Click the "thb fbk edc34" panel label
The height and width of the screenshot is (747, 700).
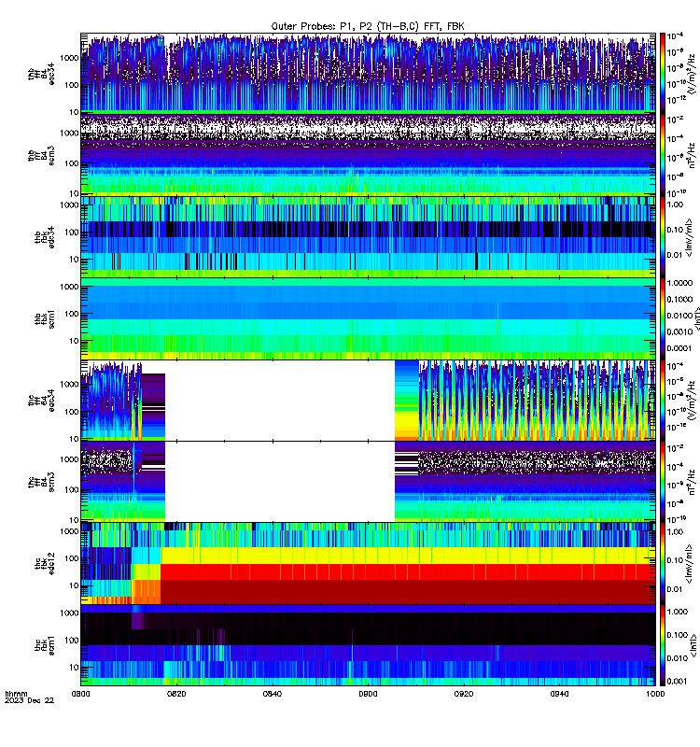coord(45,237)
